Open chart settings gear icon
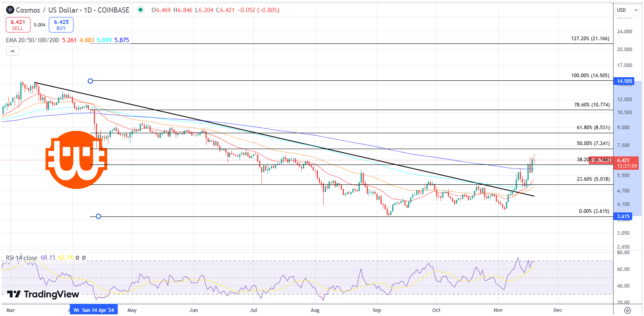This screenshot has height=316, width=644. pyautogui.click(x=627, y=310)
